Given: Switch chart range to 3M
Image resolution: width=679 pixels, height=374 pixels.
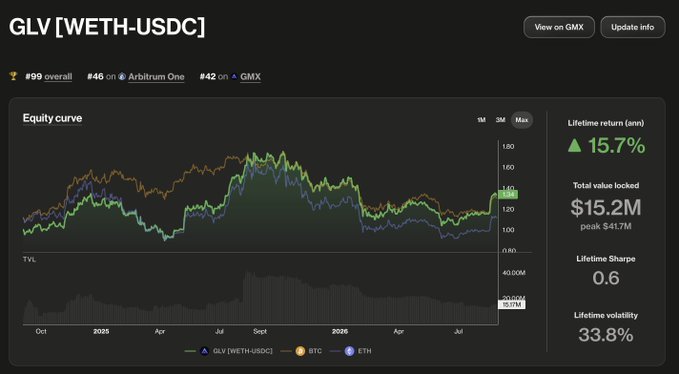Looking at the screenshot, I should coord(501,120).
